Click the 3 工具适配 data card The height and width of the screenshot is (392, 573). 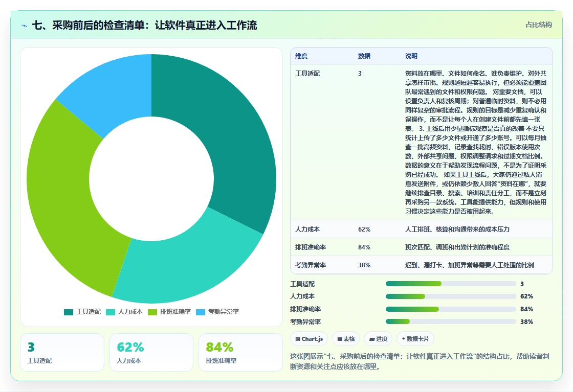(62, 353)
